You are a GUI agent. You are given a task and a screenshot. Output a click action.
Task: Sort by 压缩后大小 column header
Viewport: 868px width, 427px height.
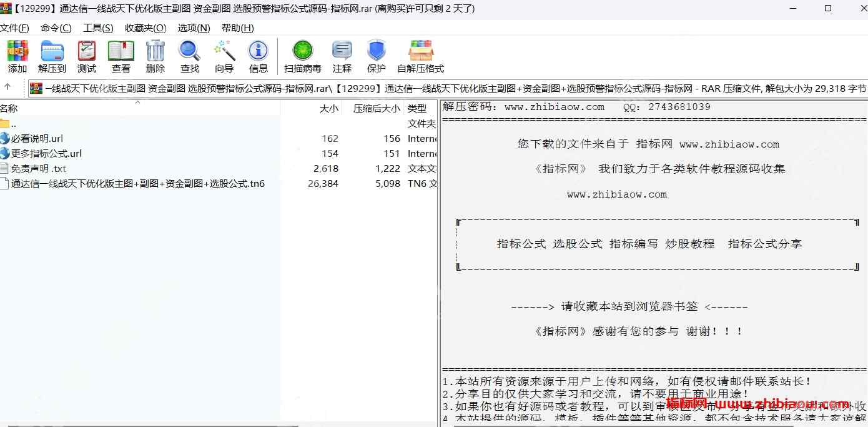point(376,108)
